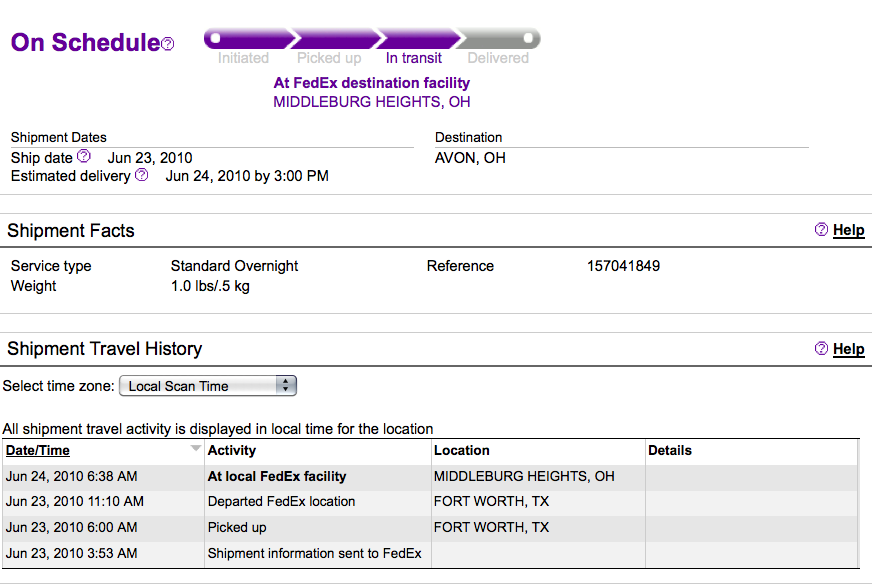
Task: Click the help icon in Shipment Facts header
Action: pos(821,229)
